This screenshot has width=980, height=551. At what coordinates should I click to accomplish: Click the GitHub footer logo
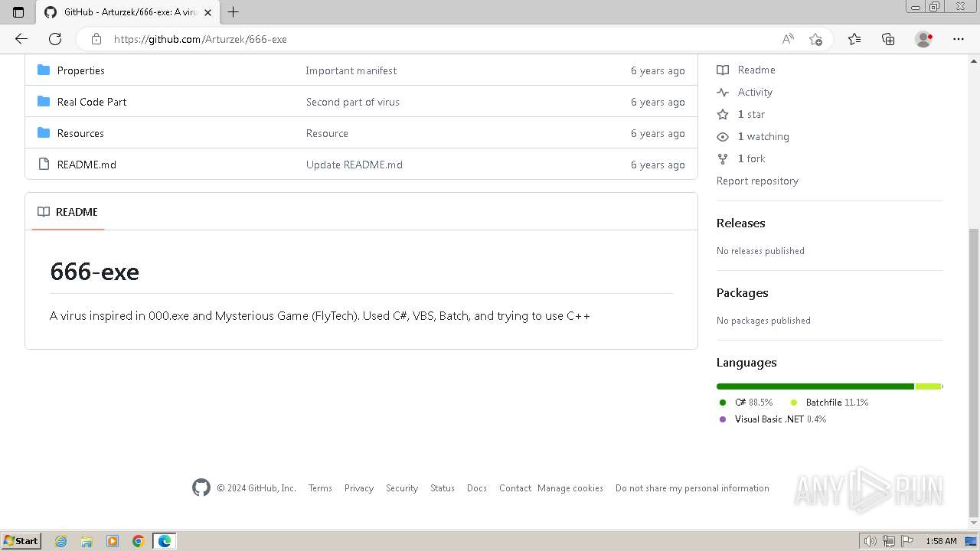(x=201, y=487)
